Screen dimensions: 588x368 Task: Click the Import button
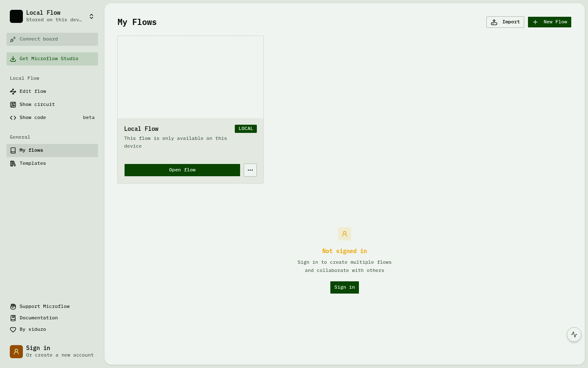click(x=505, y=22)
